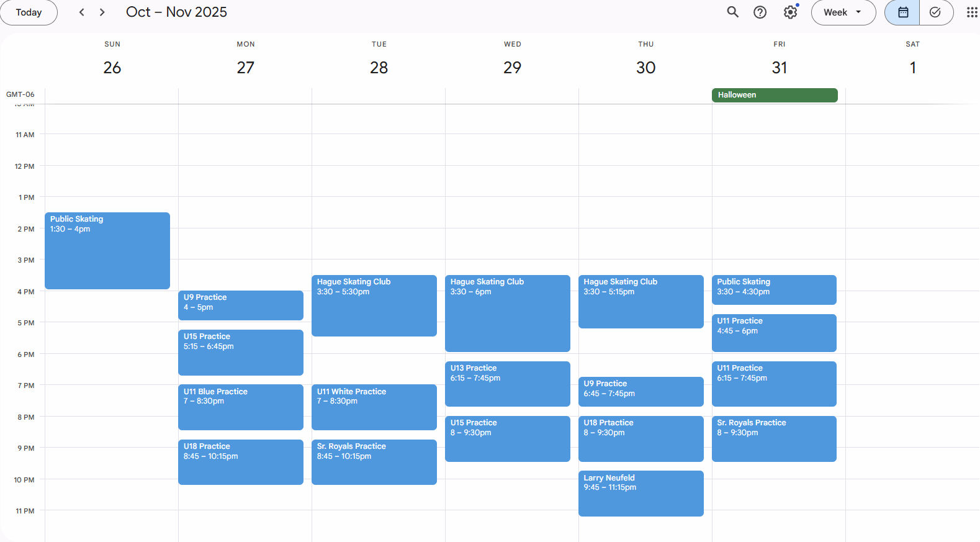Select Friday 31 date header

pos(780,68)
